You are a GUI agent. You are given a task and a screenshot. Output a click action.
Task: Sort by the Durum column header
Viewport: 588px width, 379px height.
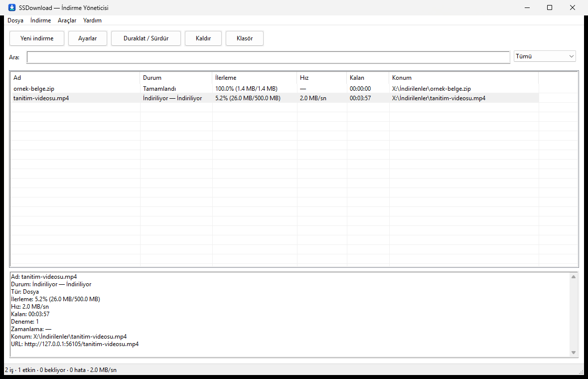(176, 78)
